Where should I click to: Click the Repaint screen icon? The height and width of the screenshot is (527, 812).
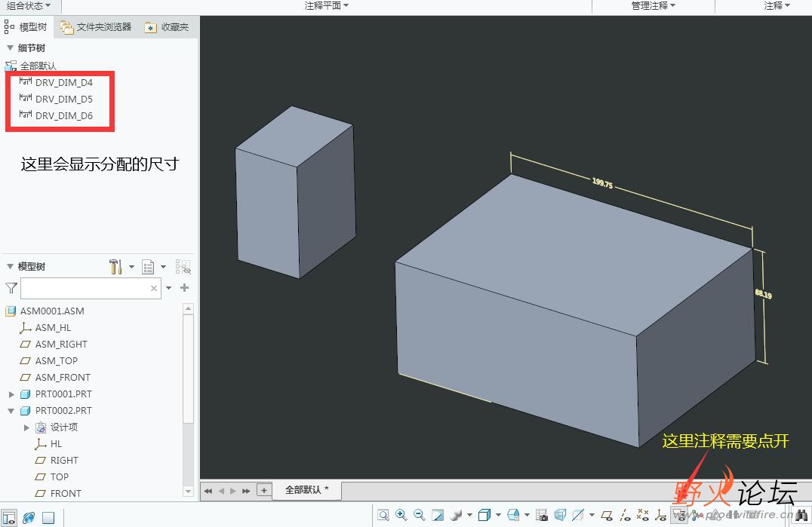[x=438, y=515]
